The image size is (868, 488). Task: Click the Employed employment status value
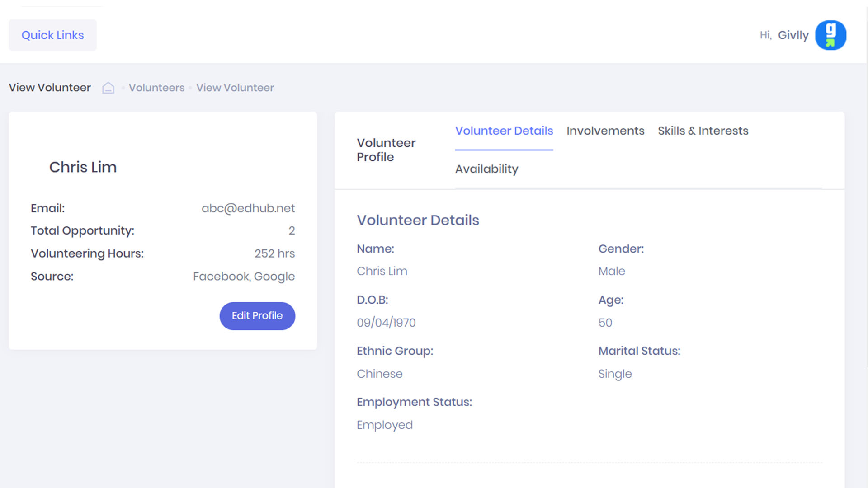[384, 425]
